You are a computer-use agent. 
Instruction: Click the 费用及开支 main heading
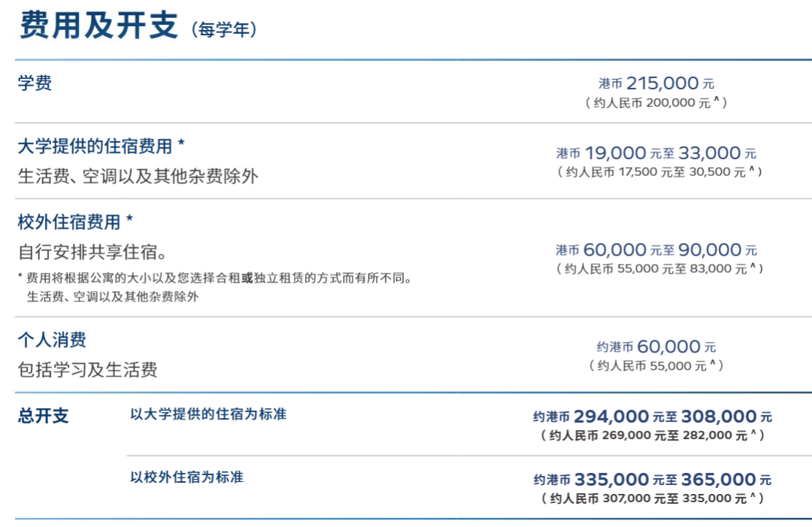(98, 25)
